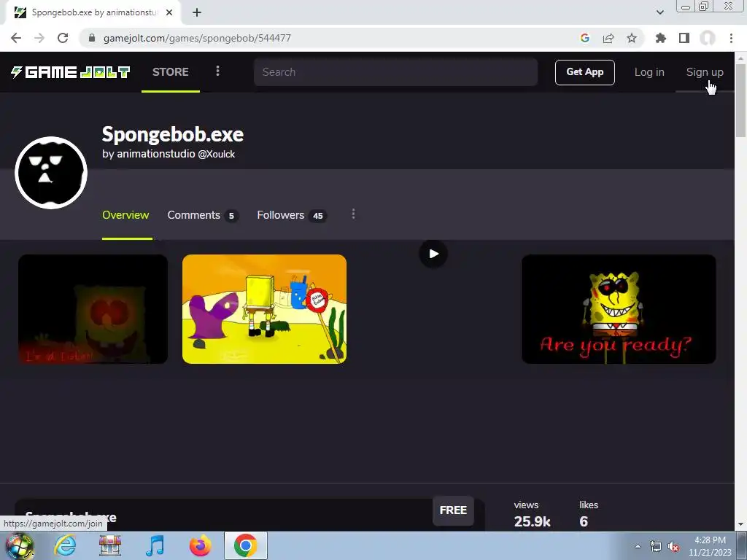Viewport: 747px width, 560px height.
Task: Open the Followers tab
Action: pyautogui.click(x=292, y=215)
